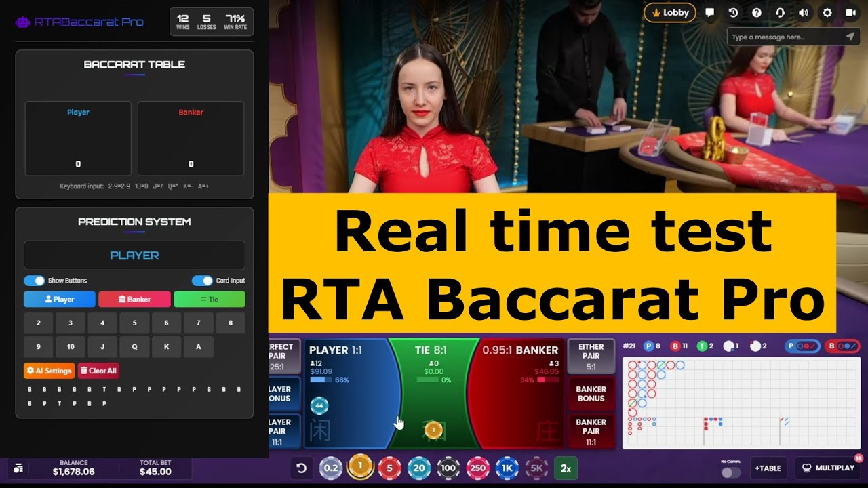This screenshot has width=868, height=488.
Task: Enter the Q card
Action: coord(135,347)
